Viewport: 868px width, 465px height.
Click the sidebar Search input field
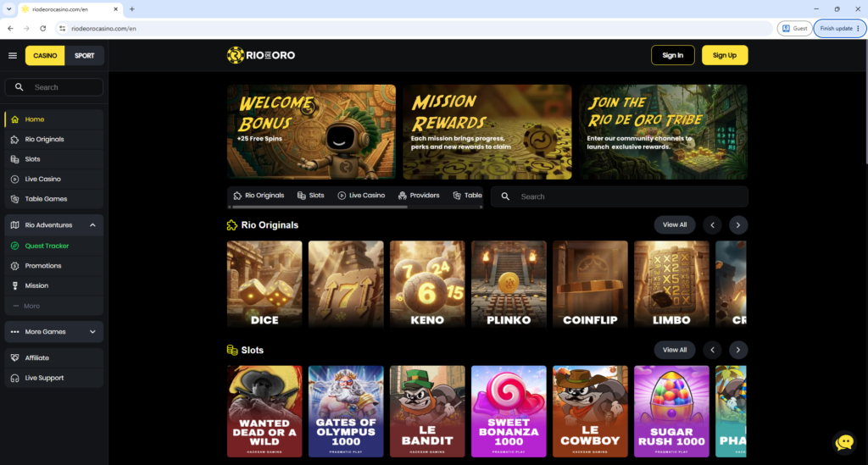[x=53, y=87]
